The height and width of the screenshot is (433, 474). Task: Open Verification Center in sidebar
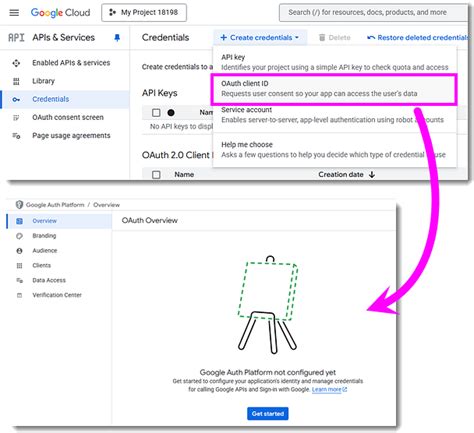57,295
